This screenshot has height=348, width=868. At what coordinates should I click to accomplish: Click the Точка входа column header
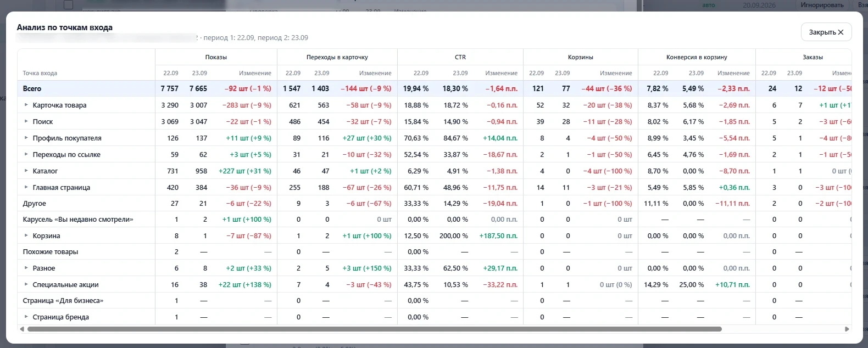[40, 73]
